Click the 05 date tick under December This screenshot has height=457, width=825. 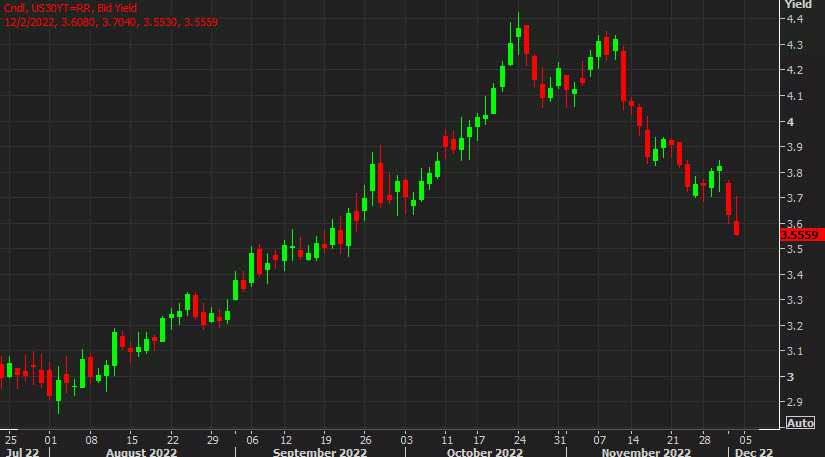(744, 438)
